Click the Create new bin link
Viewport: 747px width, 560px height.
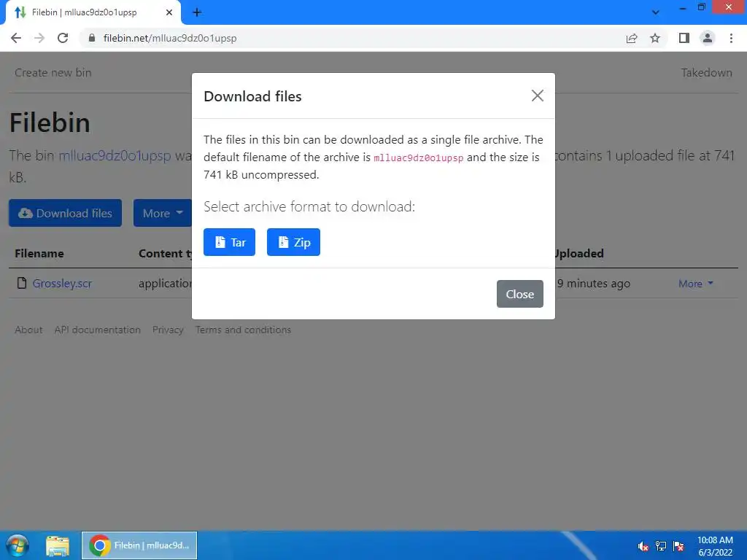(53, 72)
